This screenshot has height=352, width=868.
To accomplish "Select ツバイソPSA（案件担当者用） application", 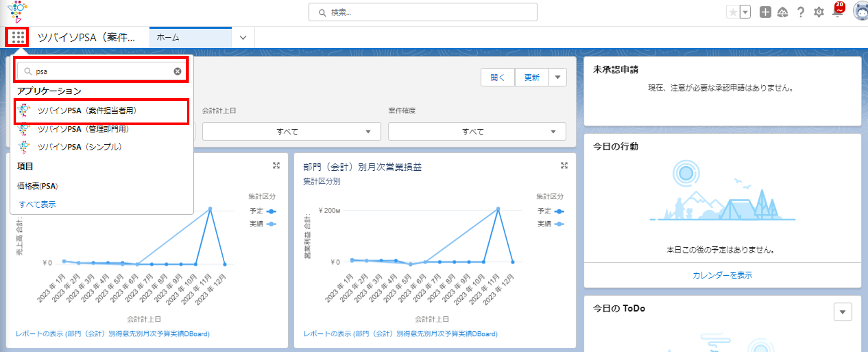I will 87,110.
